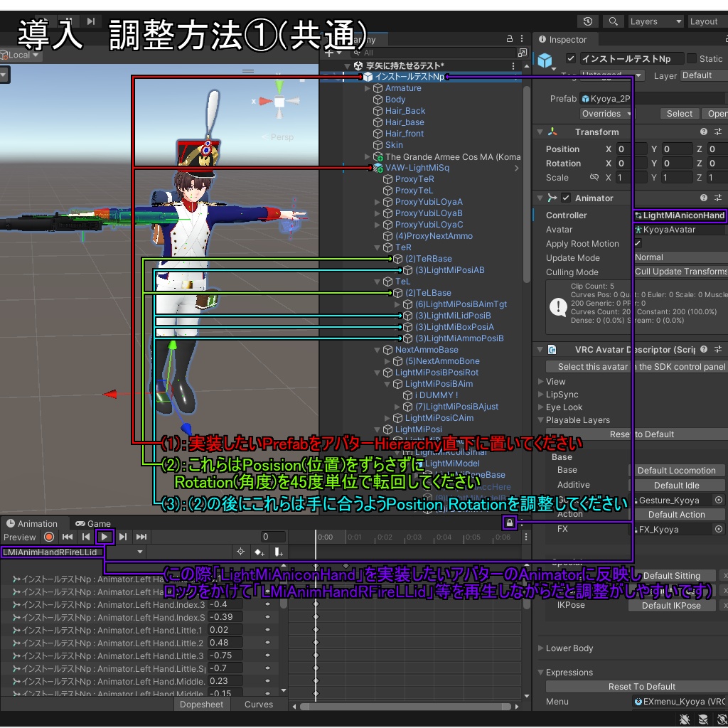This screenshot has width=728, height=728.
Task: Open the Culling Mode dropdown
Action: click(x=680, y=272)
